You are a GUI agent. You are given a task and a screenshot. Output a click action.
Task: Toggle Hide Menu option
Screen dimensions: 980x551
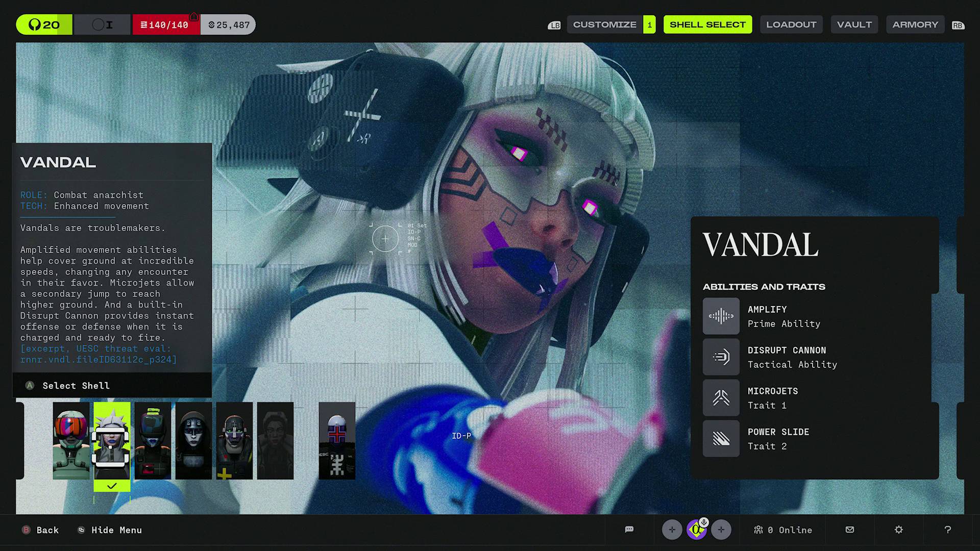pos(110,530)
